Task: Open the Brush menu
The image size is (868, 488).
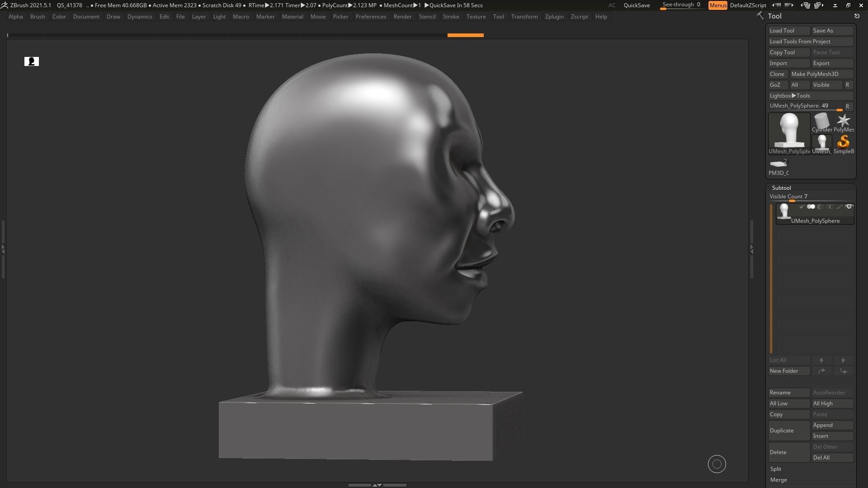Action: click(38, 17)
